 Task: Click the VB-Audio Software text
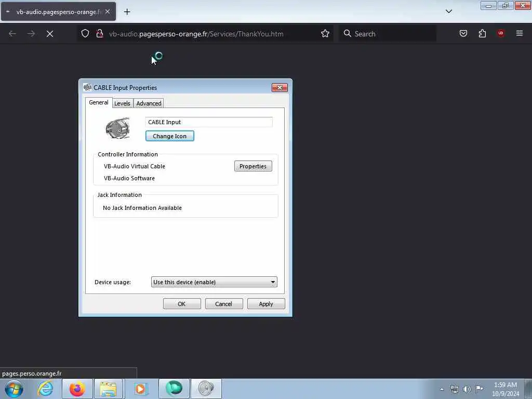pos(129,178)
